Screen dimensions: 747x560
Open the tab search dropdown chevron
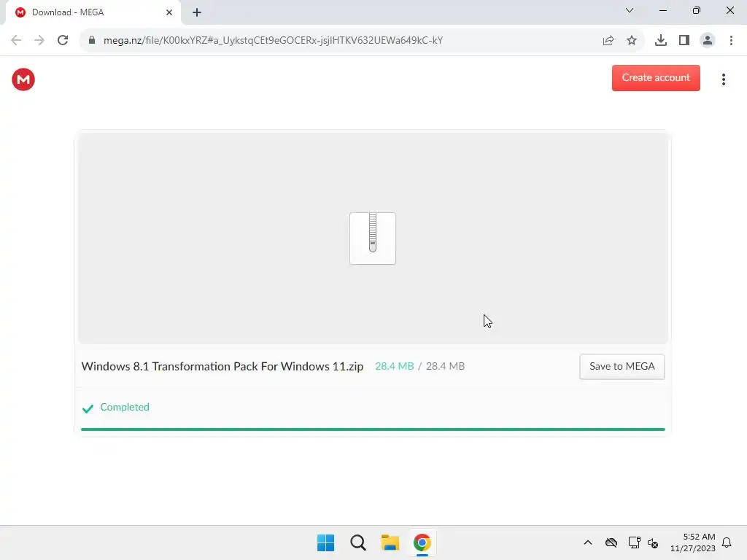630,10
